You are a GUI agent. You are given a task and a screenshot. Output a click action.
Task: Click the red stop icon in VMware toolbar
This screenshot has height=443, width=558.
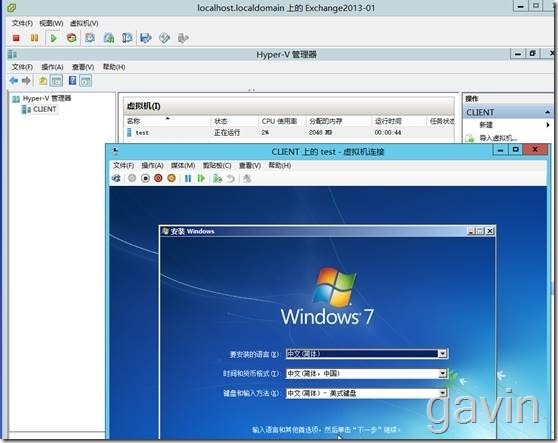coord(16,38)
